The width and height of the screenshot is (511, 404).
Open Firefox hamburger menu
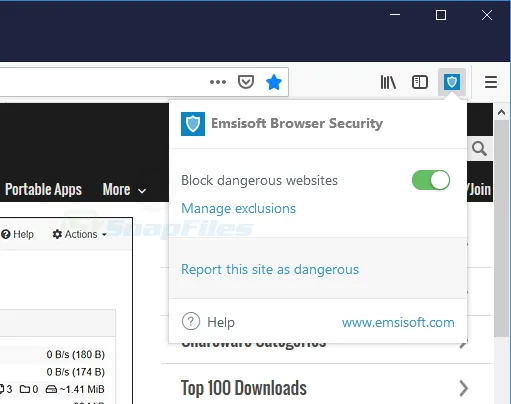tap(491, 82)
